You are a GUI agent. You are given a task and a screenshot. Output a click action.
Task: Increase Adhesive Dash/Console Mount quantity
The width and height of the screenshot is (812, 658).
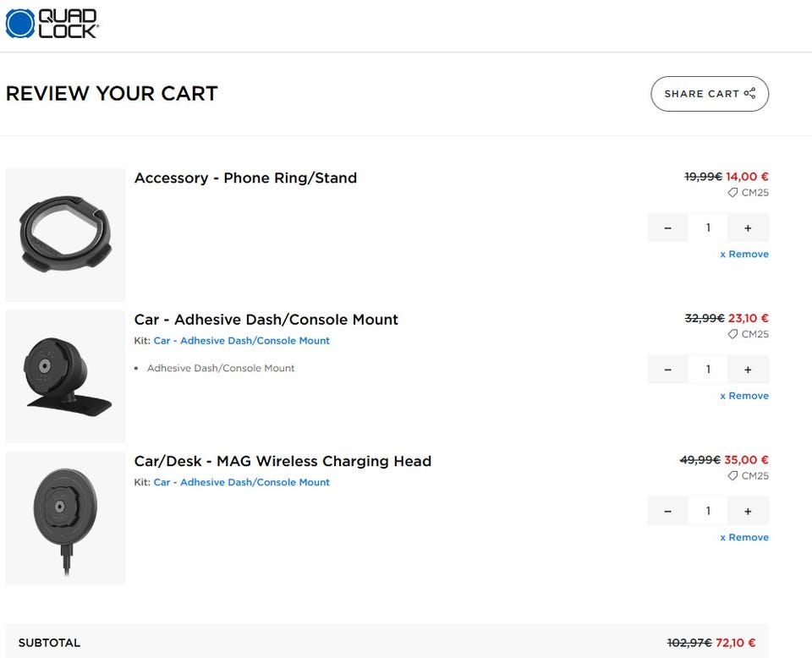(748, 370)
